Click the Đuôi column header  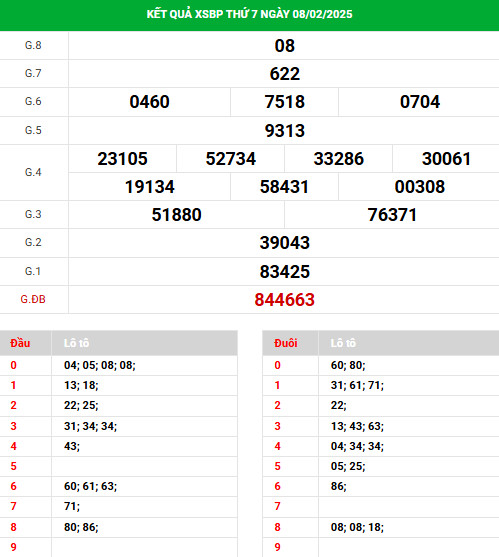tap(286, 343)
